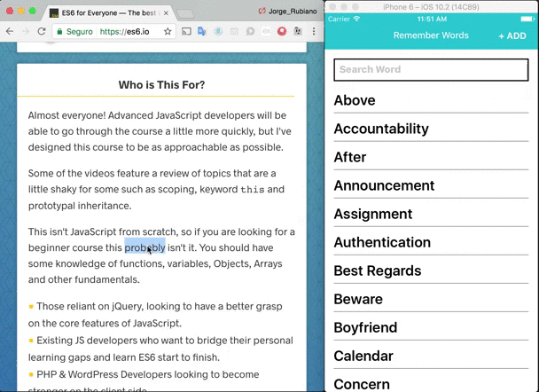The height and width of the screenshot is (392, 539).
Task: Click the faded icon before red one
Action: [266, 32]
